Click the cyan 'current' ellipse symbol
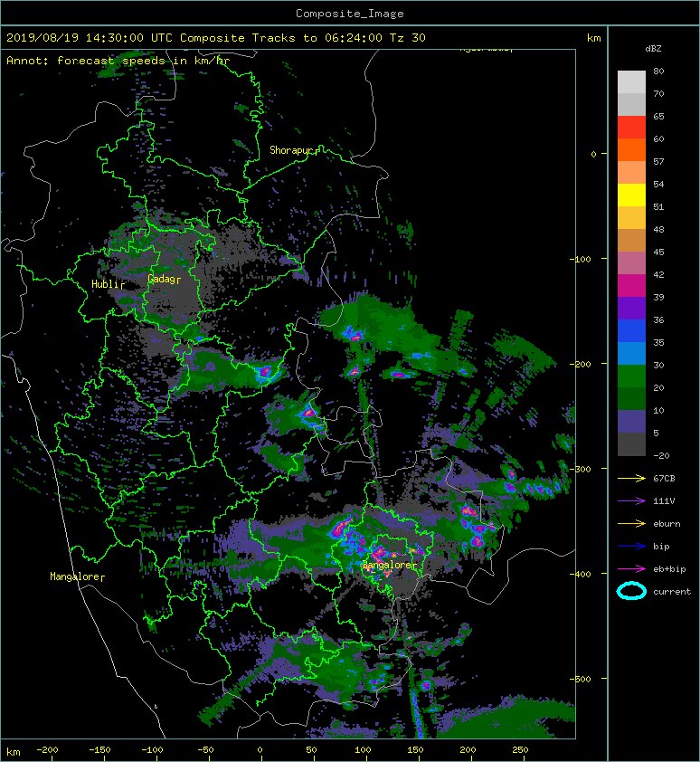The image size is (700, 762). [631, 591]
